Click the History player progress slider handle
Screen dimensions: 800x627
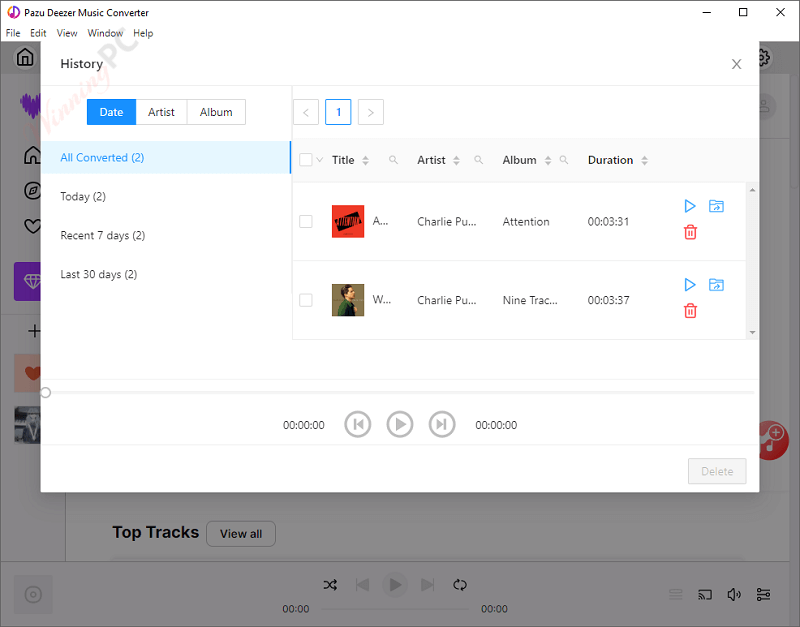coord(45,392)
